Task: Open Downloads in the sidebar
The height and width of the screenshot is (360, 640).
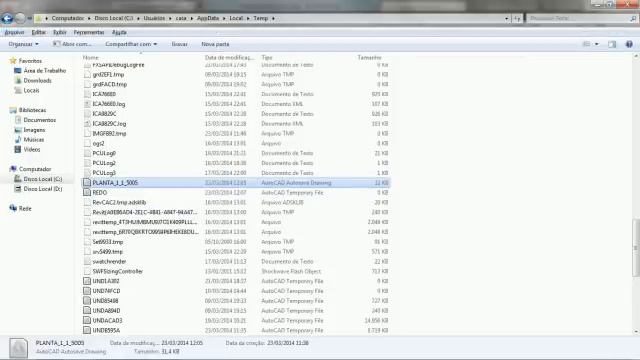Action: tap(37, 80)
